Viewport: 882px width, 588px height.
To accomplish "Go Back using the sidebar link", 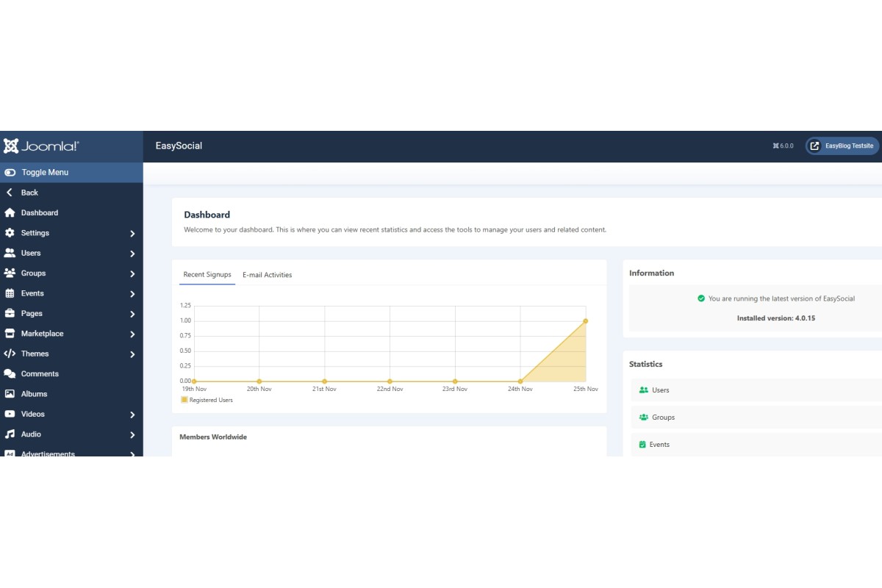I will point(29,193).
